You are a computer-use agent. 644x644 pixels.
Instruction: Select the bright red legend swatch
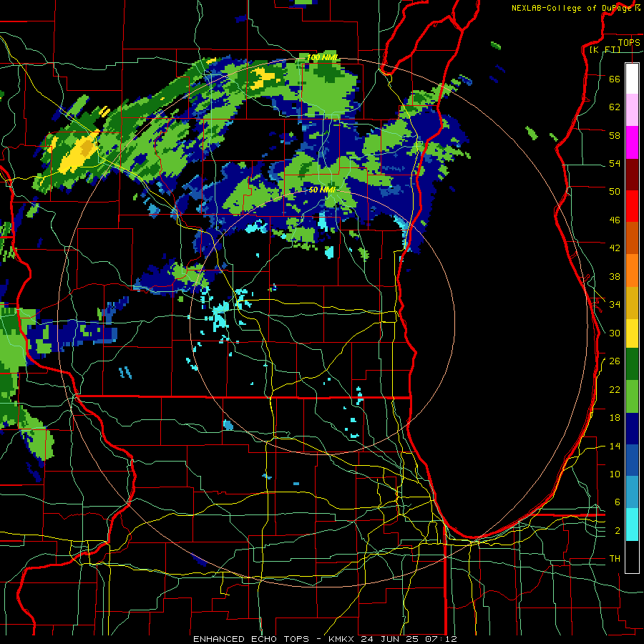pyautogui.click(x=632, y=206)
